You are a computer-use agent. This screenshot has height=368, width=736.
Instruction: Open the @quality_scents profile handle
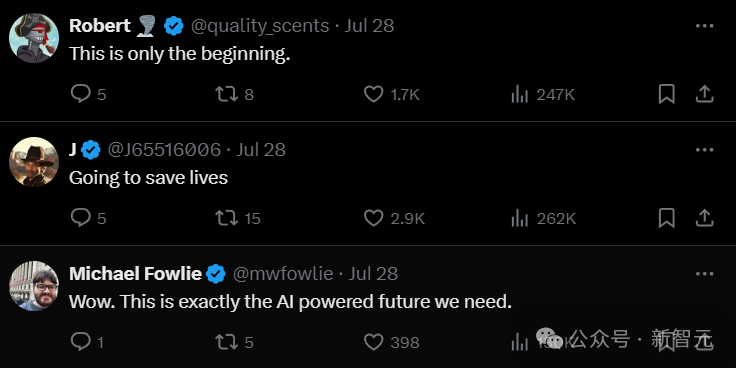click(x=260, y=26)
